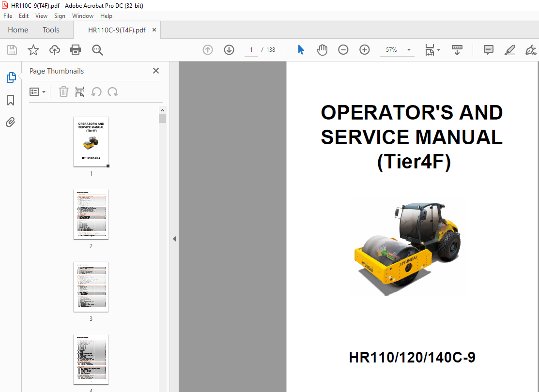This screenshot has width=539, height=392.
Task: Click the Save file icon
Action: [12, 50]
